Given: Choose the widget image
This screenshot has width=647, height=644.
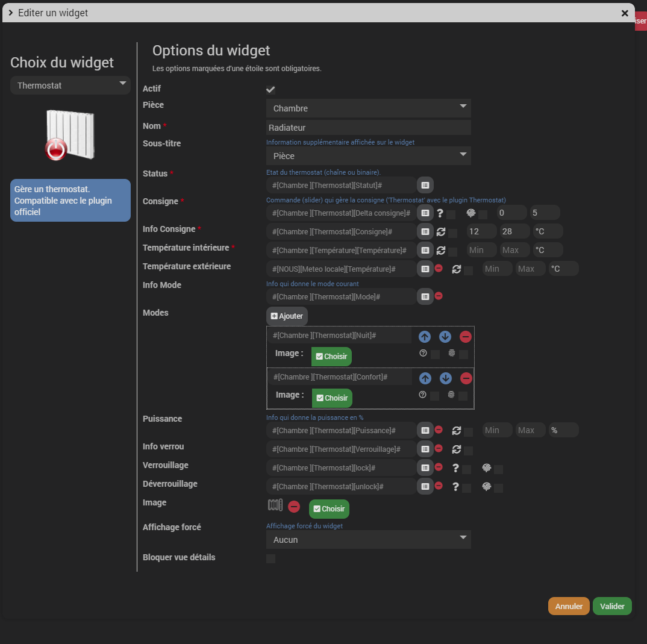Looking at the screenshot, I should (329, 509).
